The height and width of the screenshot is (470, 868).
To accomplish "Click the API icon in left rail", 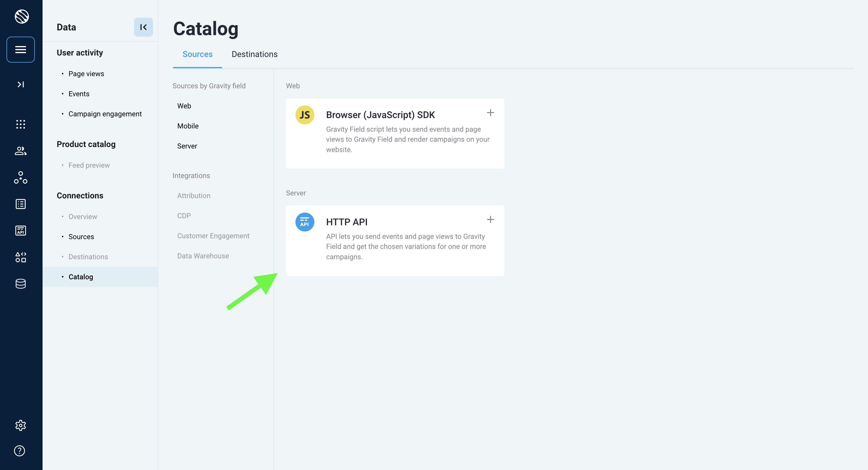I will click(21, 231).
